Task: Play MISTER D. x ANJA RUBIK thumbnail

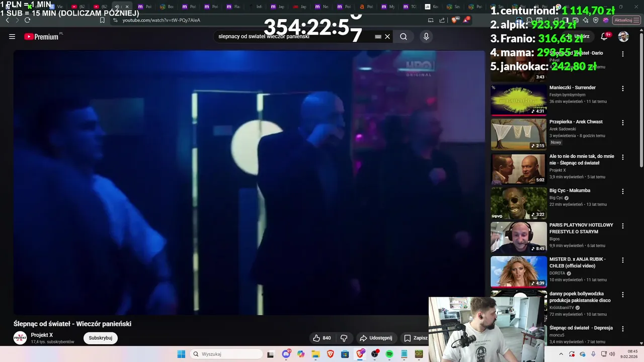Action: click(519, 272)
